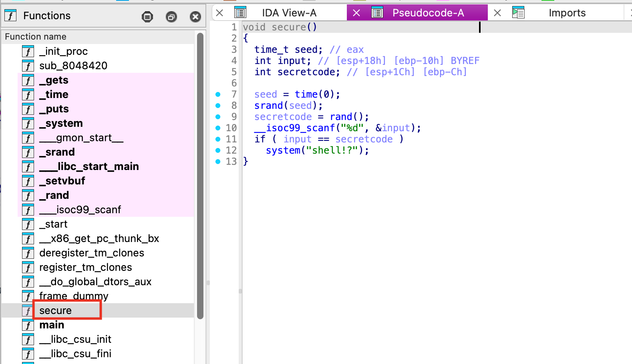The height and width of the screenshot is (364, 632).
Task: Switch to IDA View-A tab
Action: pyautogui.click(x=289, y=13)
